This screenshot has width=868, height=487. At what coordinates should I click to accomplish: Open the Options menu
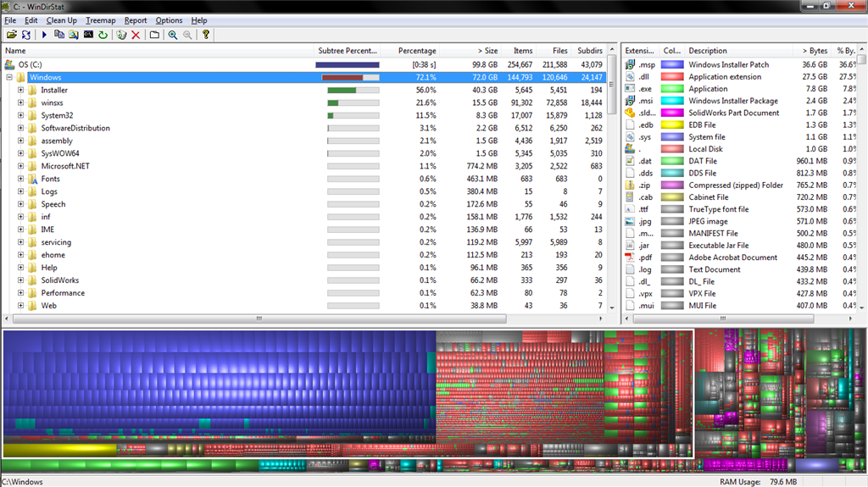pos(169,20)
